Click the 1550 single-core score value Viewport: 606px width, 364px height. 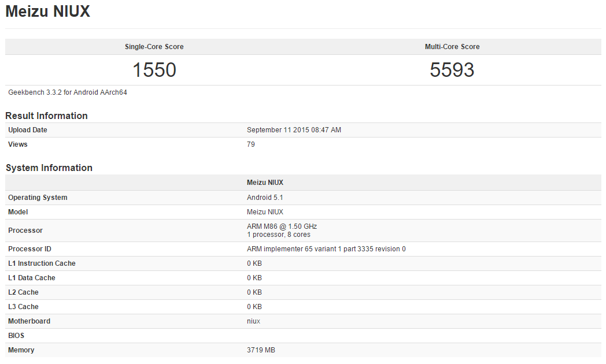pos(154,70)
